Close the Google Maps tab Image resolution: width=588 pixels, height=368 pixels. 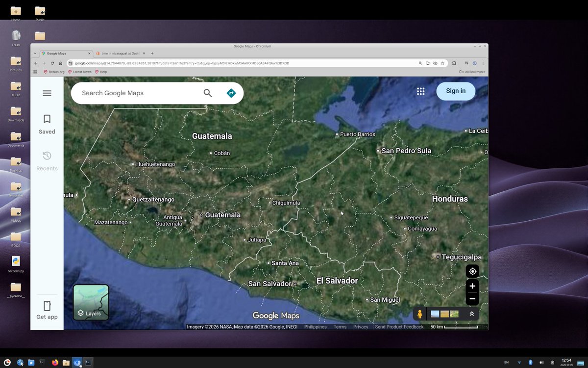coord(89,53)
